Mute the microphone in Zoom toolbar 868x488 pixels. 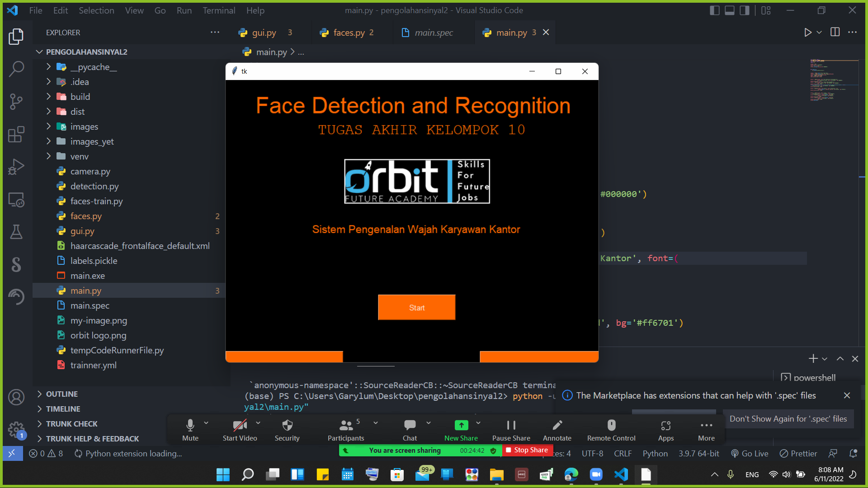pos(190,429)
